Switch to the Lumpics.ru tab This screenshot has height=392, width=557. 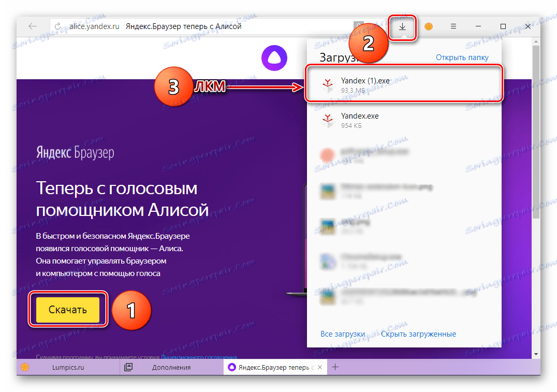coord(68,367)
